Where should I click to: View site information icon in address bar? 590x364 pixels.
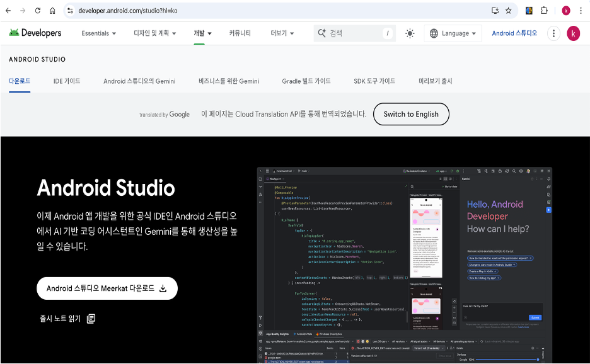[x=70, y=11]
